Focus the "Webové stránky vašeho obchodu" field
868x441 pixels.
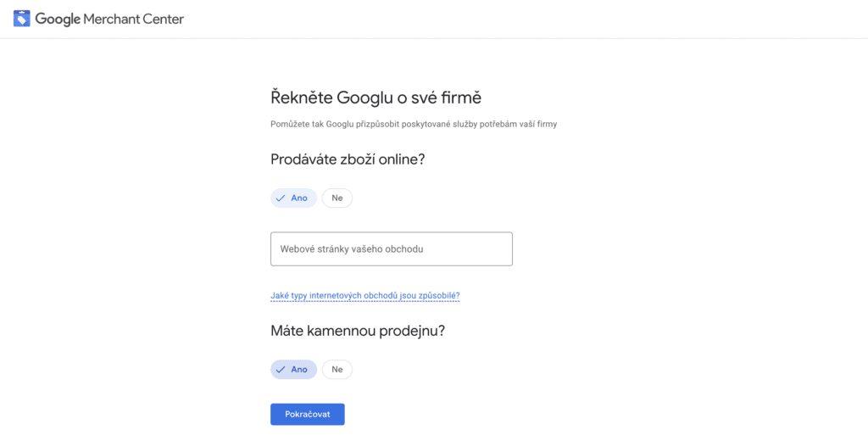coord(391,249)
